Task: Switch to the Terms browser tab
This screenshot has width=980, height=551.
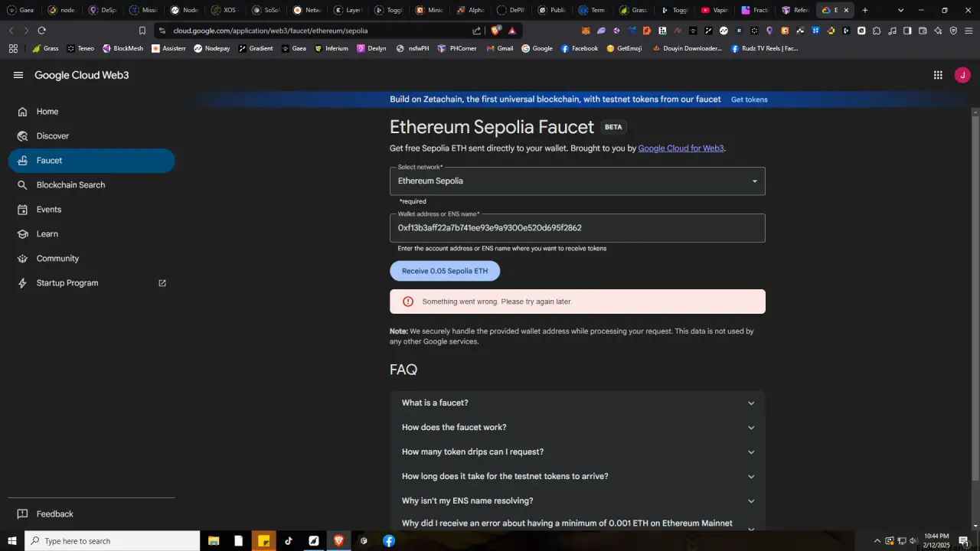Action: click(x=592, y=10)
